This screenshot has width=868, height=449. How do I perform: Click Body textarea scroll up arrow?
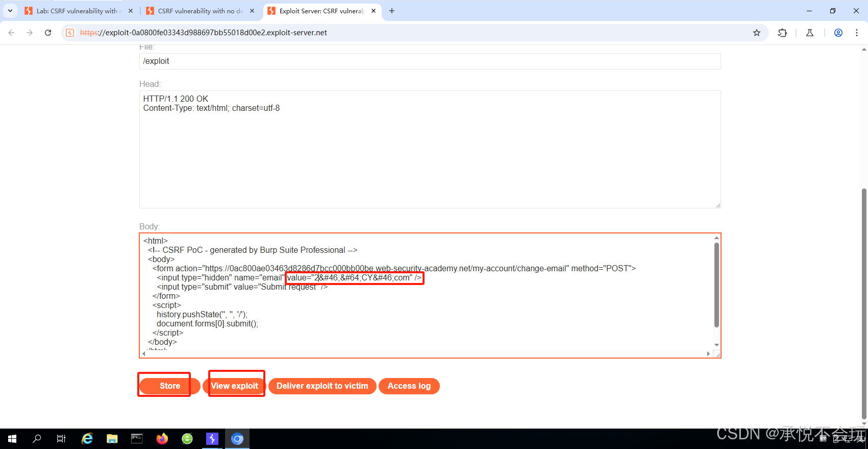[x=716, y=238]
